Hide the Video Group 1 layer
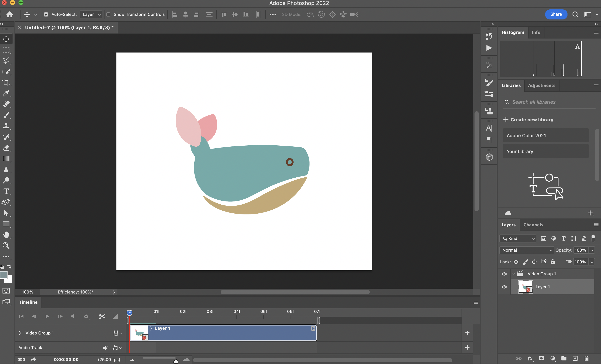Screen dimensions: 601x364 [x=504, y=274]
